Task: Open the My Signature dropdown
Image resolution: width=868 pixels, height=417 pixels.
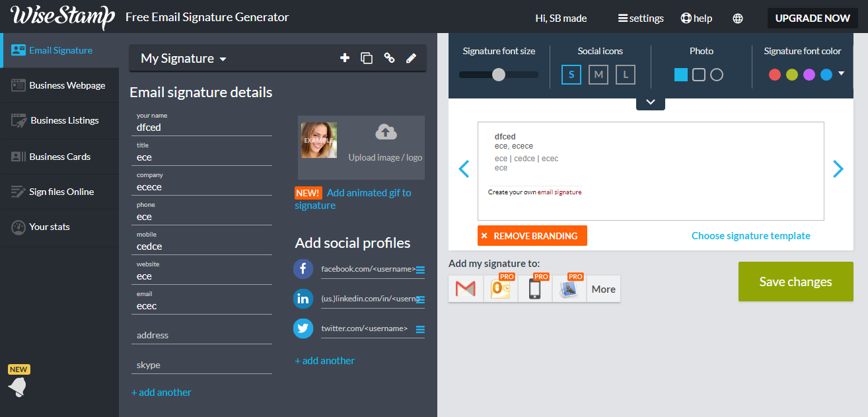Action: (x=183, y=58)
